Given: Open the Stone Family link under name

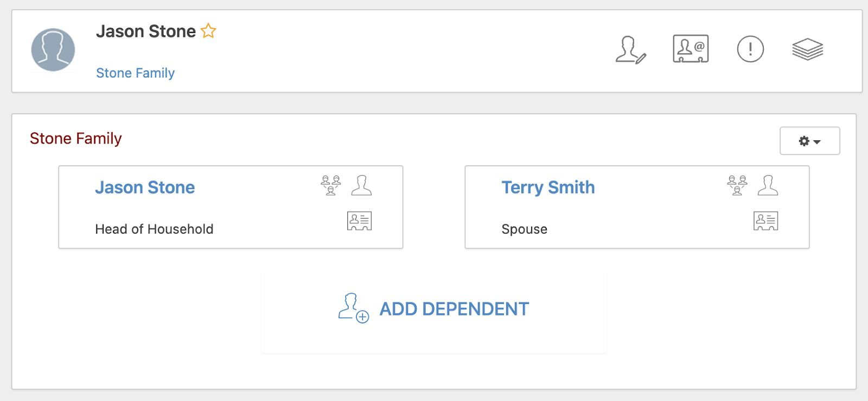Looking at the screenshot, I should 135,73.
